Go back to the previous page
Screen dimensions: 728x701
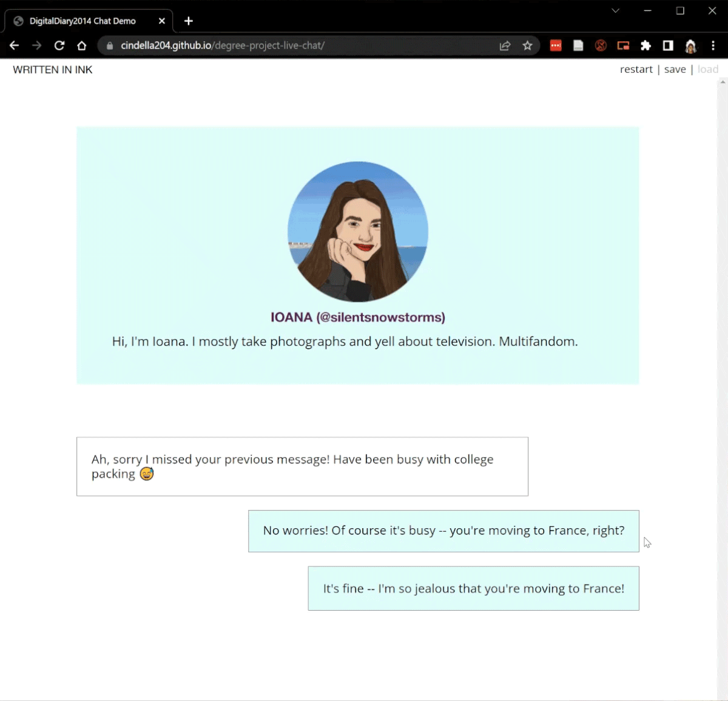[15, 45]
